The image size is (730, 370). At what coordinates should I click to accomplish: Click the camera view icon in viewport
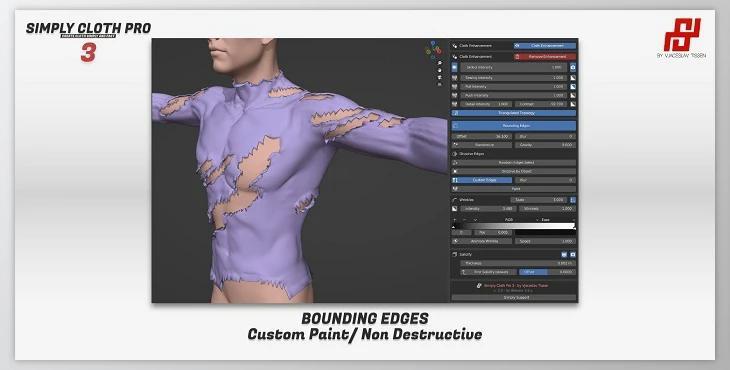440,77
